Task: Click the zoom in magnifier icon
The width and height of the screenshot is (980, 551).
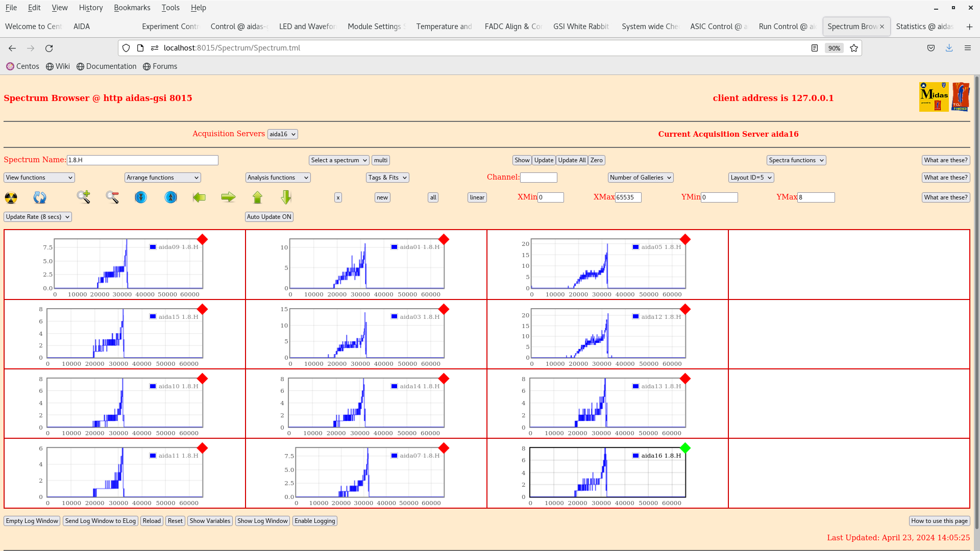Action: coord(84,197)
